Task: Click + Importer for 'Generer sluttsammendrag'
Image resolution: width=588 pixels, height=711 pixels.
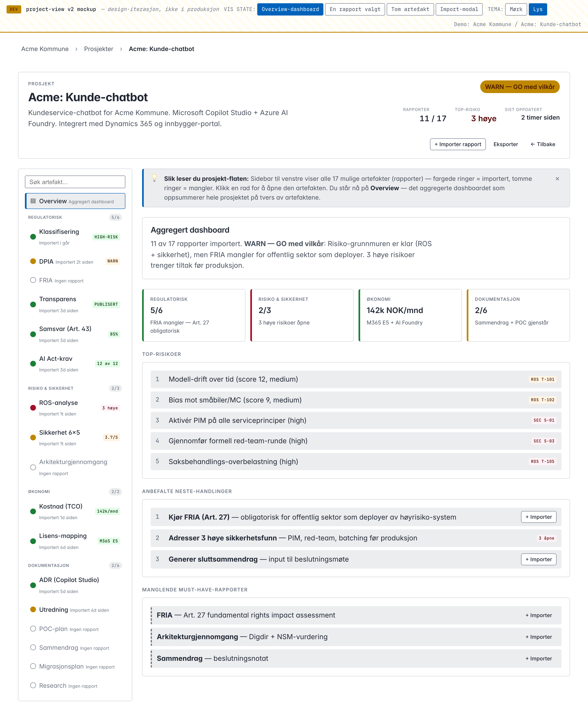Action: pos(539,559)
